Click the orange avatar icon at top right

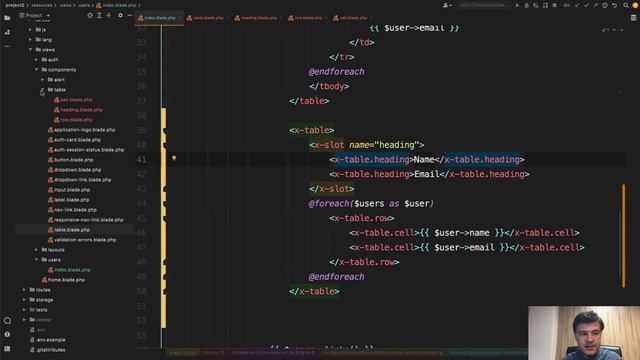pyautogui.click(x=635, y=5)
